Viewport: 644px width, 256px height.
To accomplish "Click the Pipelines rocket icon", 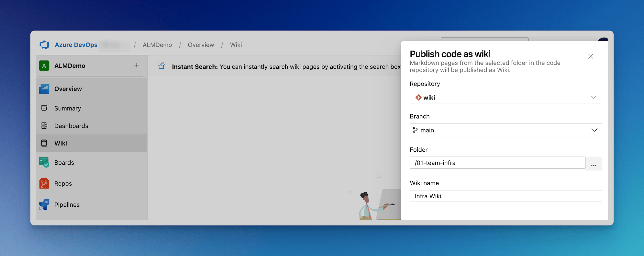I will click(x=44, y=204).
